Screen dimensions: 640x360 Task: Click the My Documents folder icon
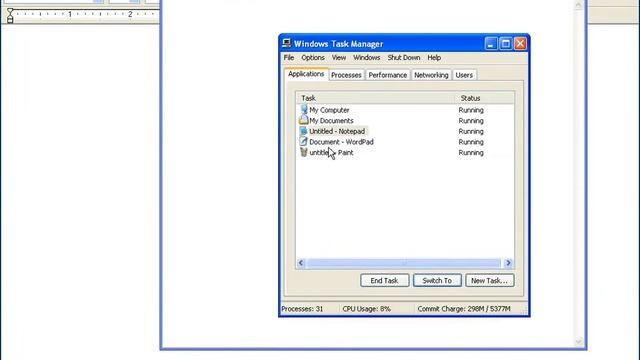[303, 120]
